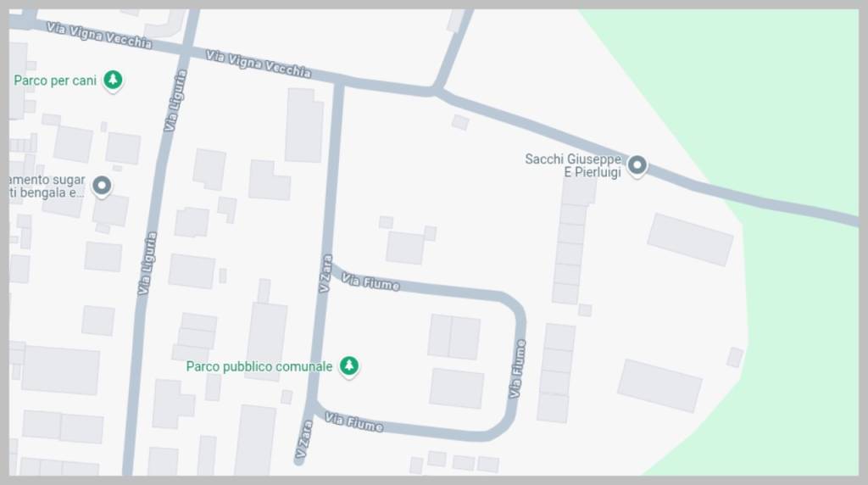Click the lower V Zara street label
Screen dimensions: 868x485
pyautogui.click(x=304, y=439)
